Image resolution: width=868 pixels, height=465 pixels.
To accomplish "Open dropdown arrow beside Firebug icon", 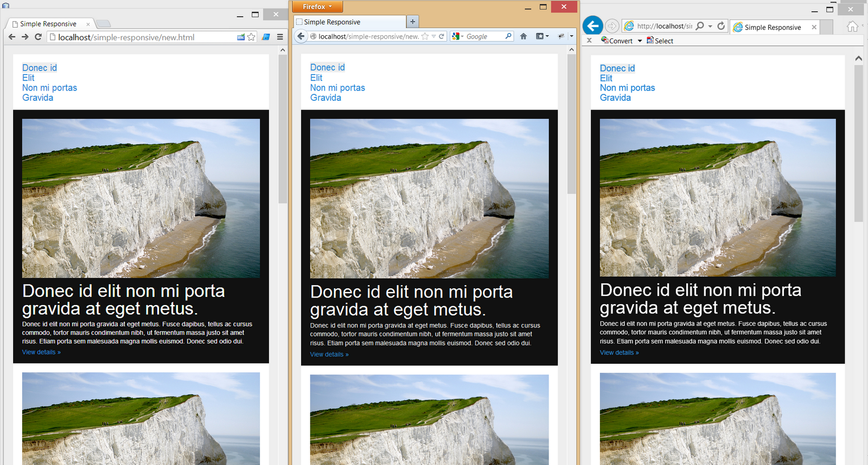I will (571, 36).
